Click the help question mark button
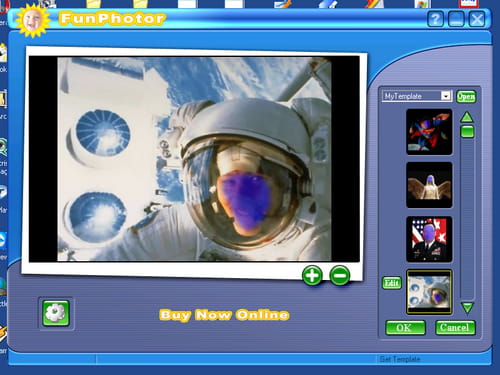Image resolution: width=500 pixels, height=375 pixels. click(435, 19)
